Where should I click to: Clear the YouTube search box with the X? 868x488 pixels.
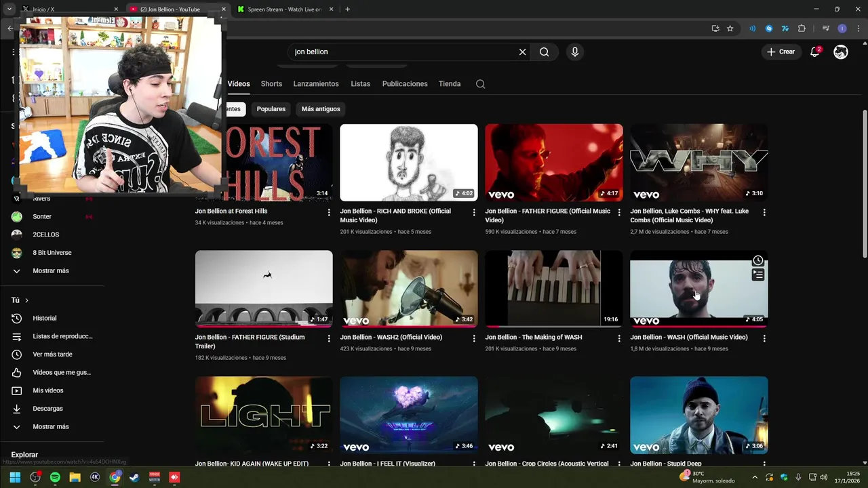522,52
